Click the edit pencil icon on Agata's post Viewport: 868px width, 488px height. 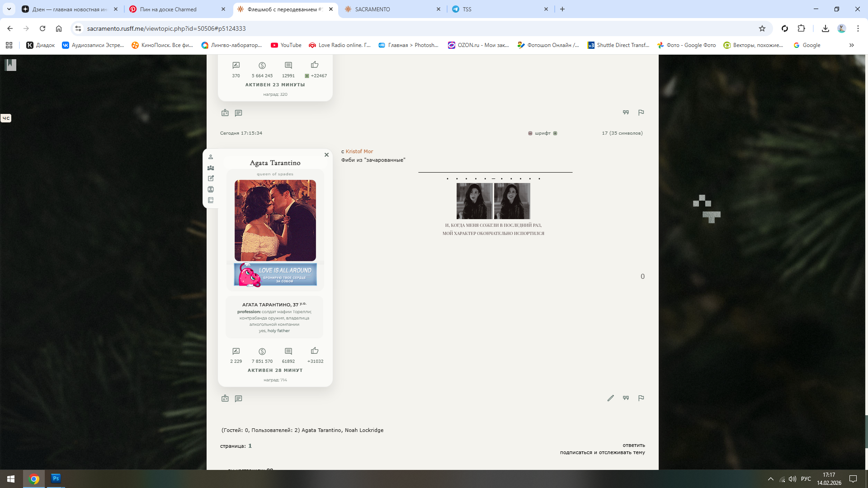point(610,398)
